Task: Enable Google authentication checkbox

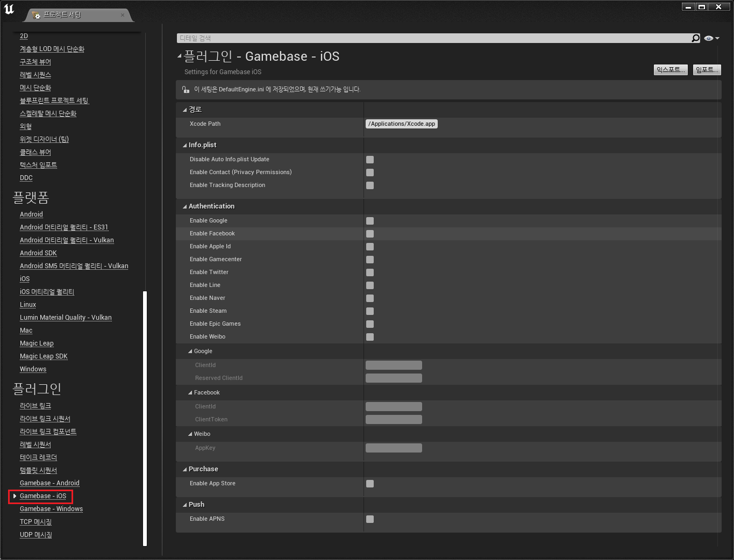Action: (x=370, y=221)
